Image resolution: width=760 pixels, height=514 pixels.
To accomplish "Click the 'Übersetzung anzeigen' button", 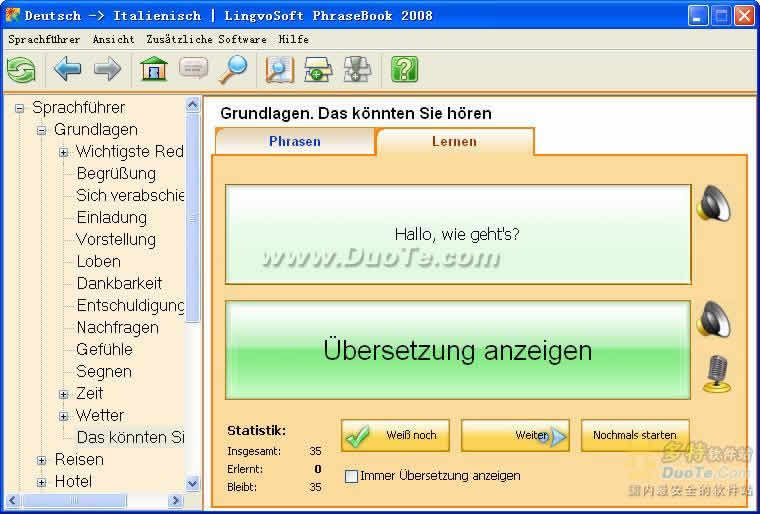I will (x=458, y=350).
